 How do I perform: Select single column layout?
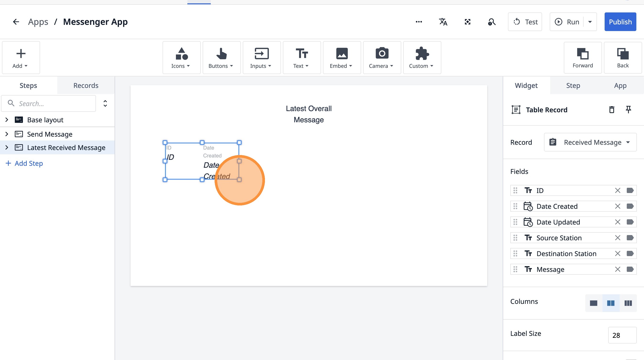(x=593, y=303)
